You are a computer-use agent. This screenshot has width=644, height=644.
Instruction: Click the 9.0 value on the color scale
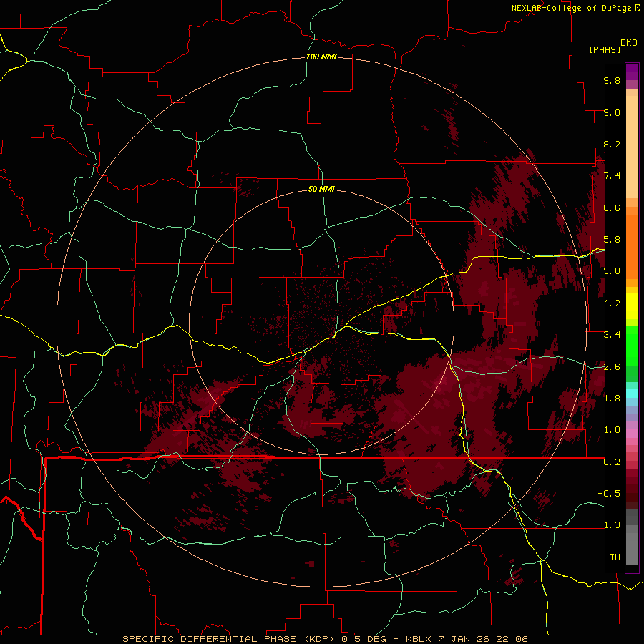(x=612, y=112)
